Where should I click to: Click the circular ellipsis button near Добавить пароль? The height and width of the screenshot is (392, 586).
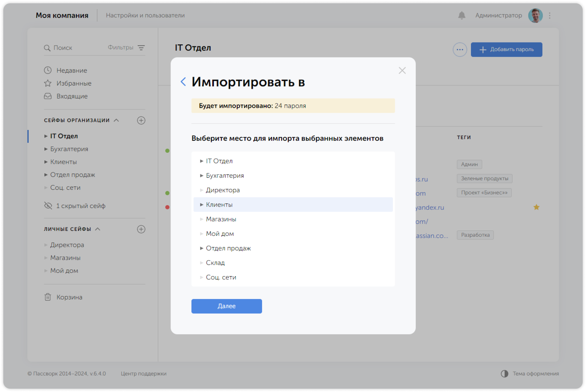(x=460, y=49)
